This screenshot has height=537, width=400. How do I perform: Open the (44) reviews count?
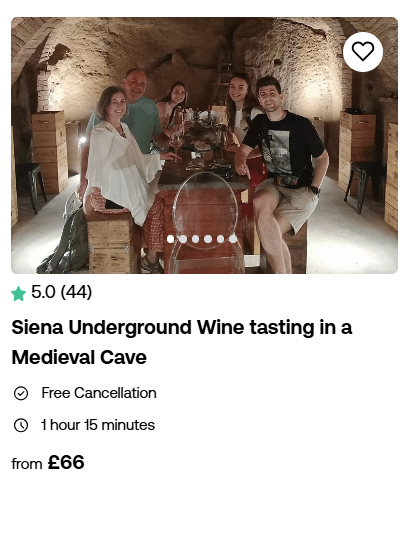point(76,292)
